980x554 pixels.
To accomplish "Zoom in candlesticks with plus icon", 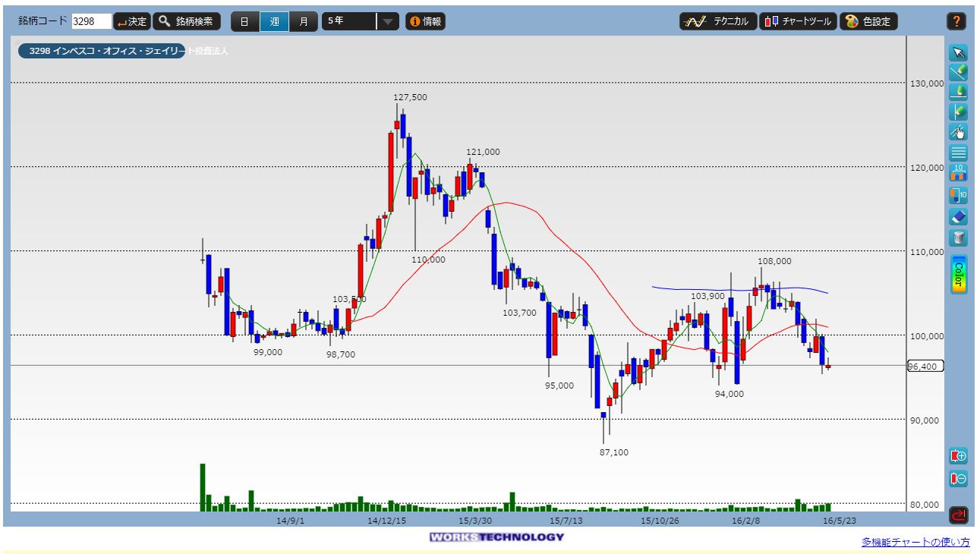I will [x=958, y=456].
